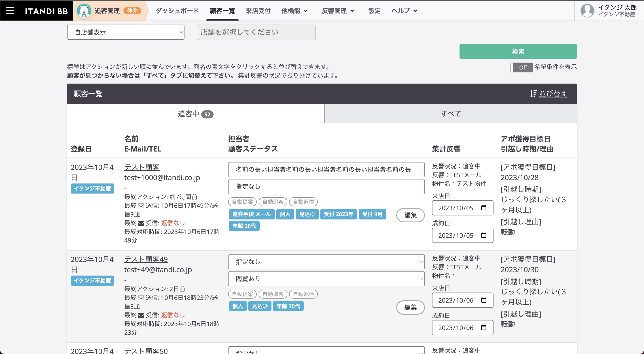Click the sort icon beside 並び替え
The height and width of the screenshot is (354, 644).
tap(533, 94)
